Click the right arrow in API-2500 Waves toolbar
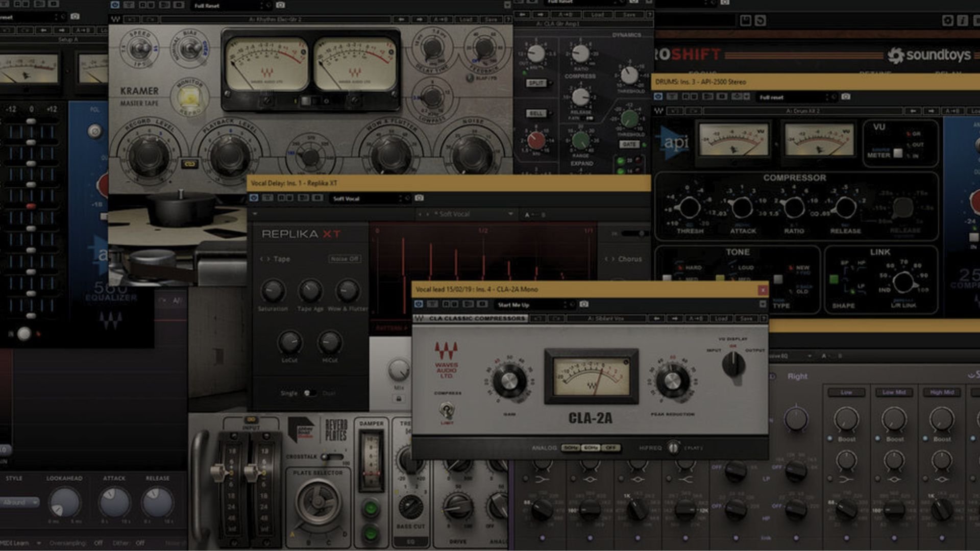Viewport: 980px width, 551px height. pos(931,111)
